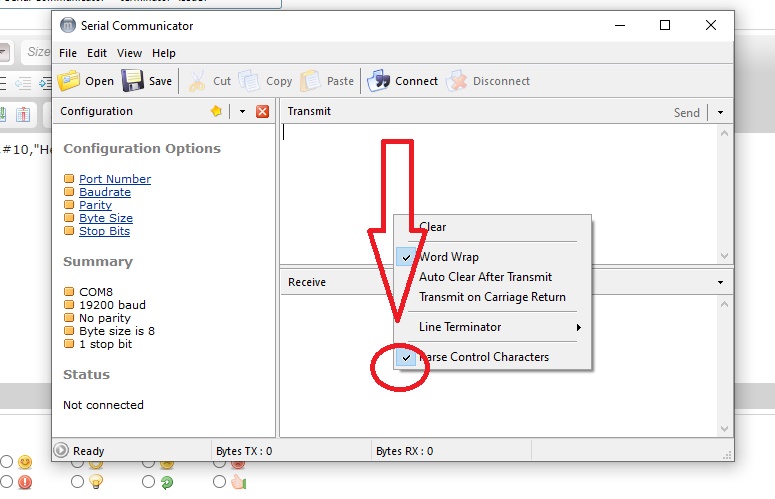Click the Paste clipboard icon
Viewport: 775px width, 499px height.
(311, 81)
